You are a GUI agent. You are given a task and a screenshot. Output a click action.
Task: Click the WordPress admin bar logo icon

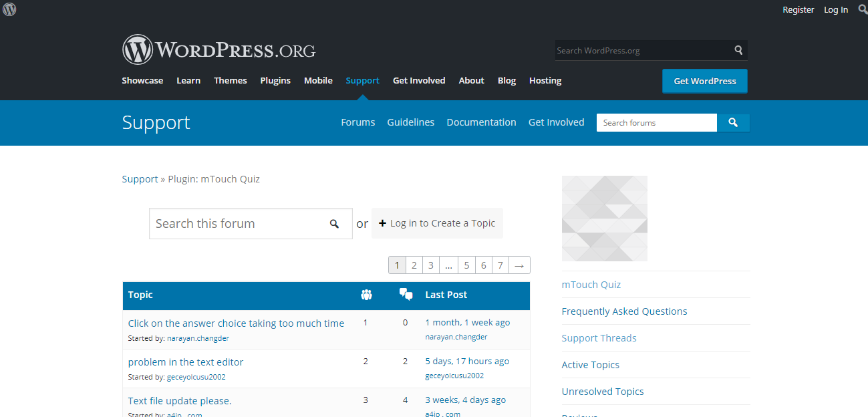[9, 9]
